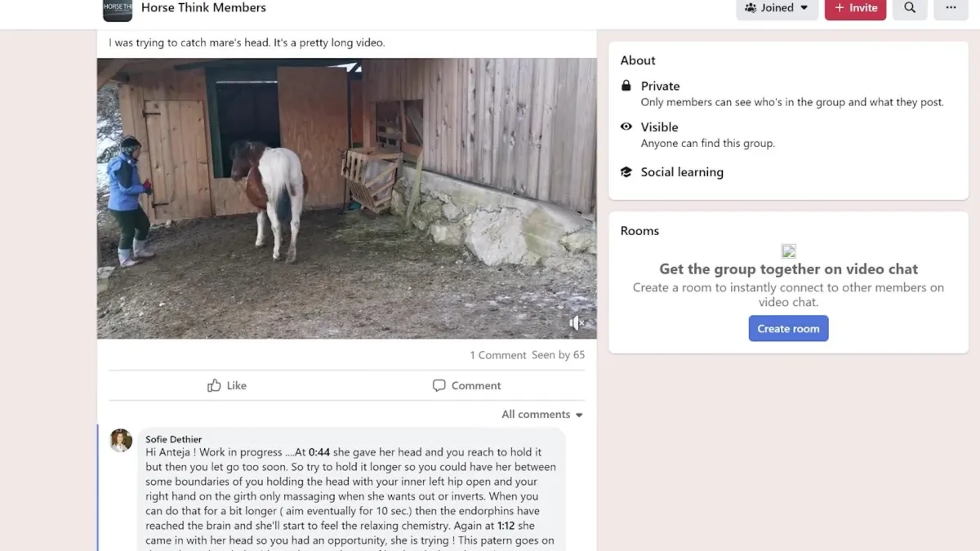Open the search magnifier icon
The width and height of the screenshot is (980, 551).
click(x=910, y=8)
